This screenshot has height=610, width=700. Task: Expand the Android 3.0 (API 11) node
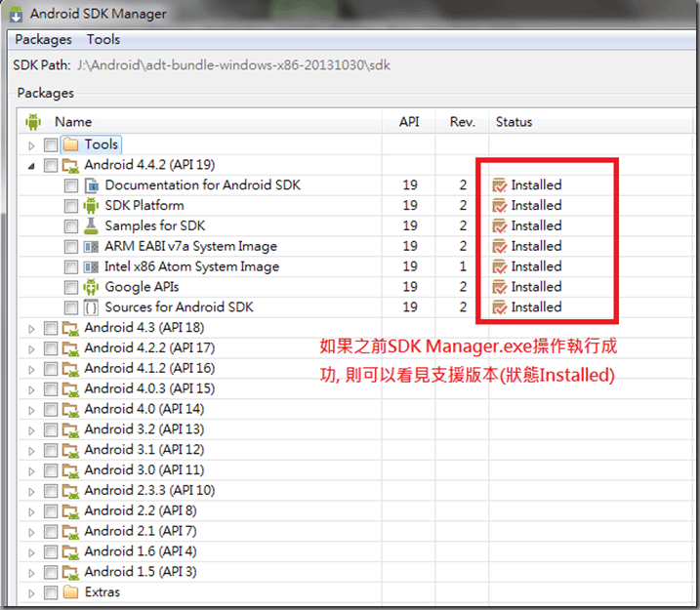31,471
